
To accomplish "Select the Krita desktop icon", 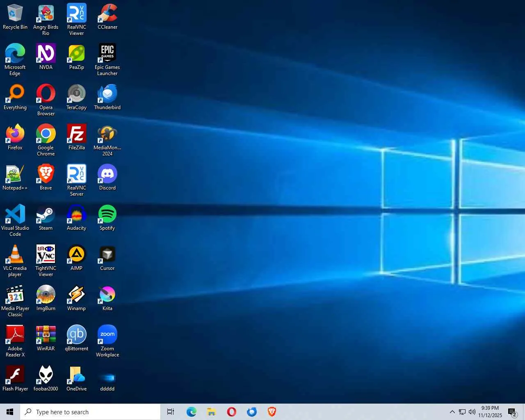I will pyautogui.click(x=107, y=298).
